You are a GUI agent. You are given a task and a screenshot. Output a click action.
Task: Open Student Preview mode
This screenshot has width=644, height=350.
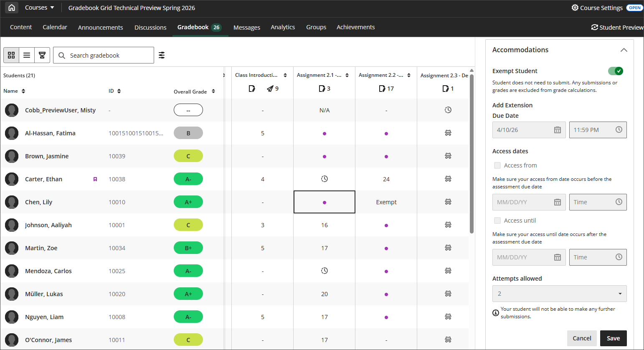coord(617,27)
